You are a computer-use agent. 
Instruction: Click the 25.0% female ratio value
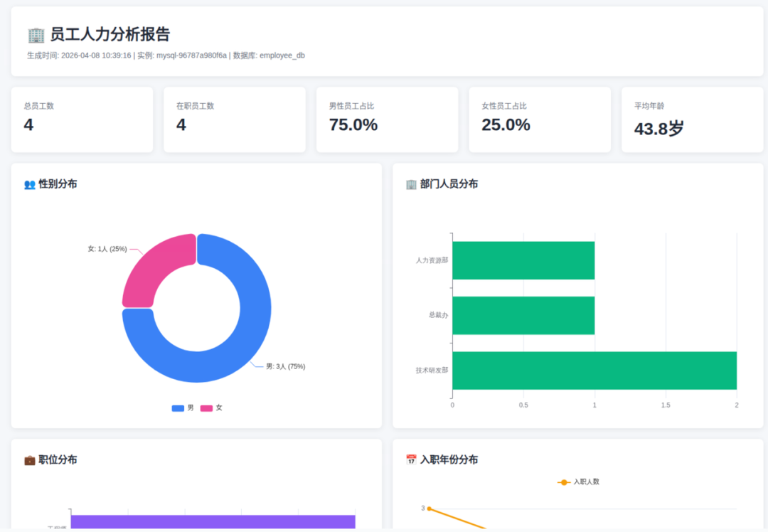click(x=506, y=125)
